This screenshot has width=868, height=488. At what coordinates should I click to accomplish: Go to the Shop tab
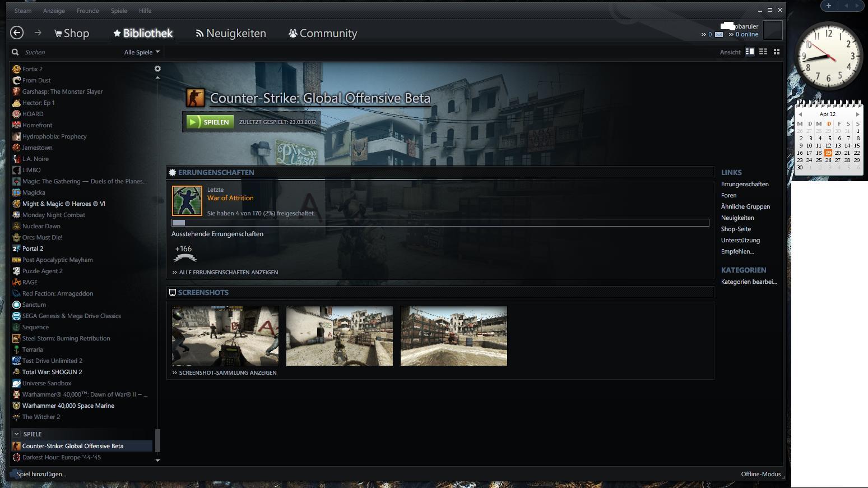point(72,33)
